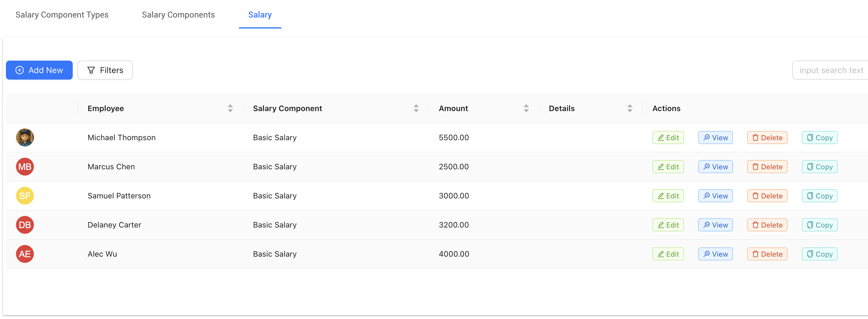Click the Copy icon for Alec Wu
The width and height of the screenshot is (868, 319).
[810, 254]
